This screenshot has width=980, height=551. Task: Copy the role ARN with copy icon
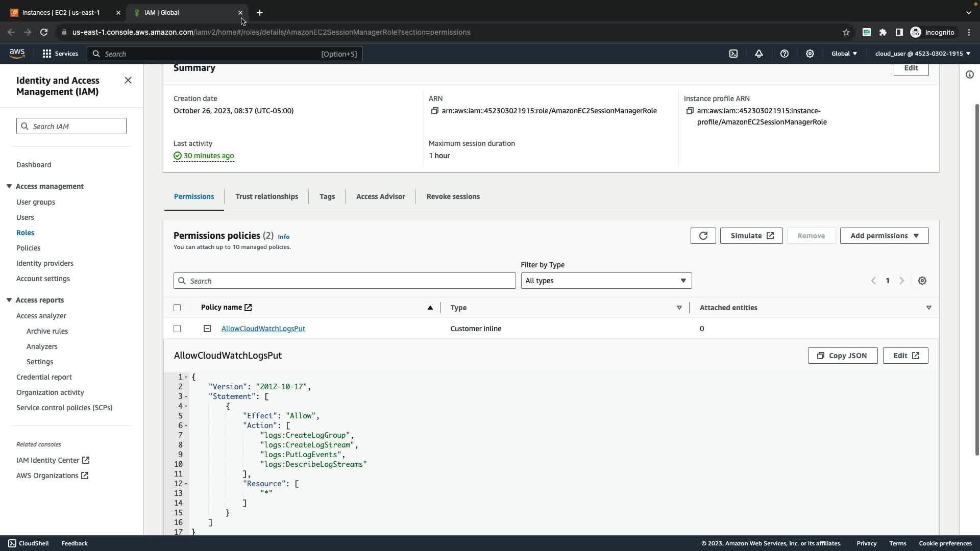[434, 111]
